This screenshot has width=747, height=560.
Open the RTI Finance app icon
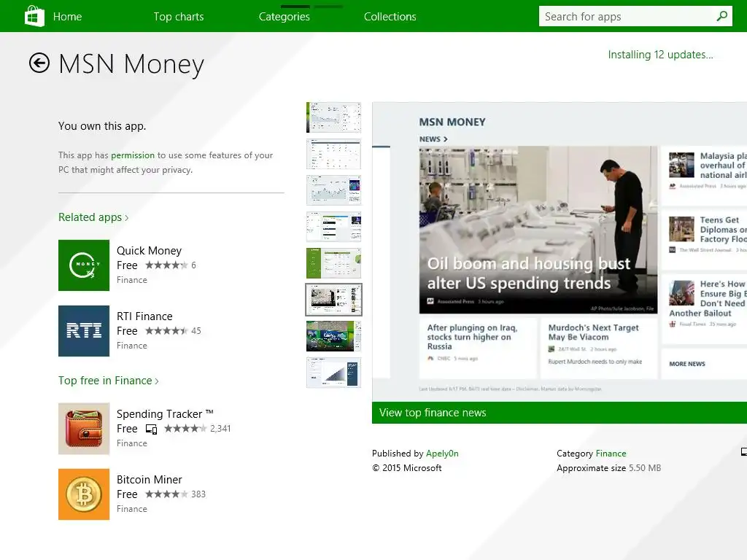[84, 331]
